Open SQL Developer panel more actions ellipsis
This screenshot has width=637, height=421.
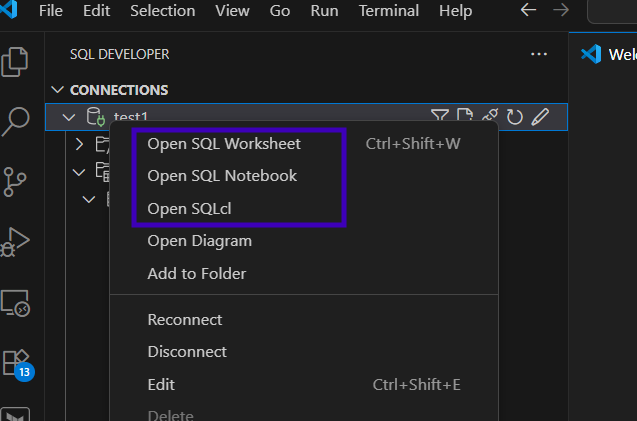(539, 54)
